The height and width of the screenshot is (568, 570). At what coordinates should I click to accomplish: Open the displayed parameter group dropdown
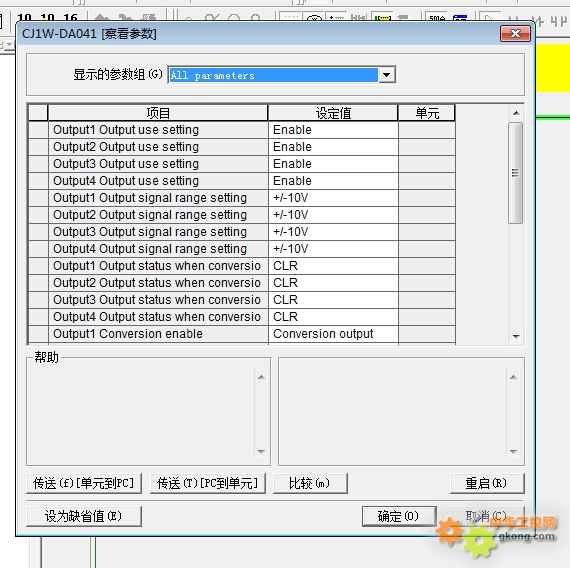[x=386, y=75]
